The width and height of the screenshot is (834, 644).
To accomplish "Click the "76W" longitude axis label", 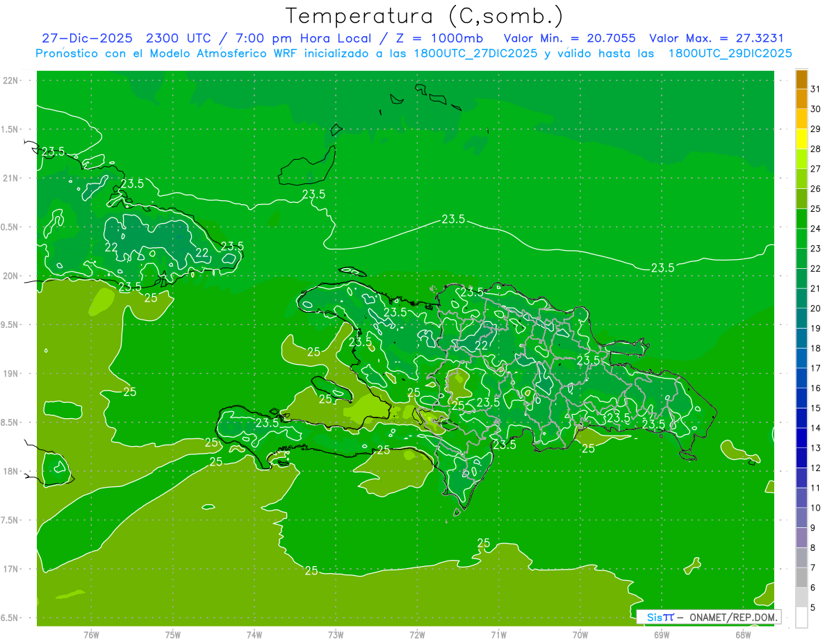I will 91,635.
